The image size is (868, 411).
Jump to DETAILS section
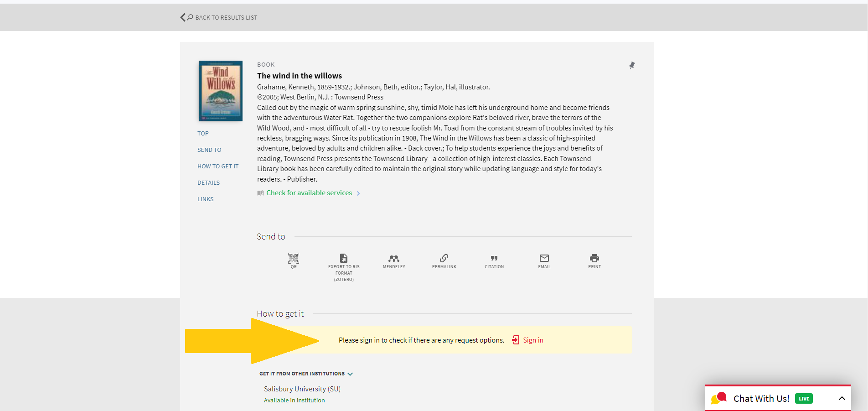[x=208, y=183]
